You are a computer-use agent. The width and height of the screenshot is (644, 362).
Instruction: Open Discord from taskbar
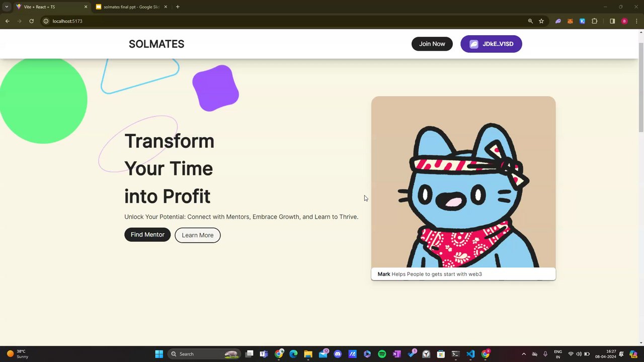(338, 354)
